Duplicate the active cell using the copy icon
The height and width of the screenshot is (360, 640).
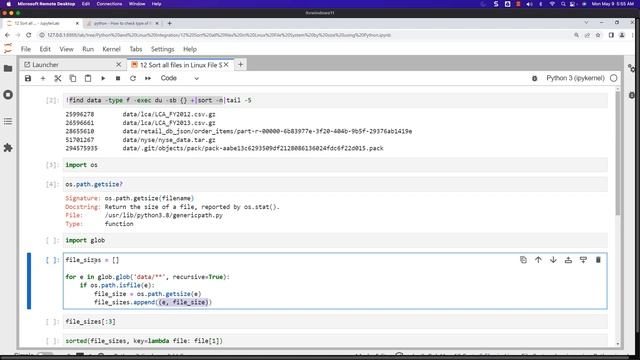pos(523,260)
